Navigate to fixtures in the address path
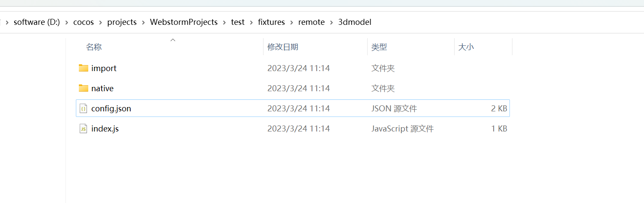This screenshot has width=644, height=203. pos(271,22)
